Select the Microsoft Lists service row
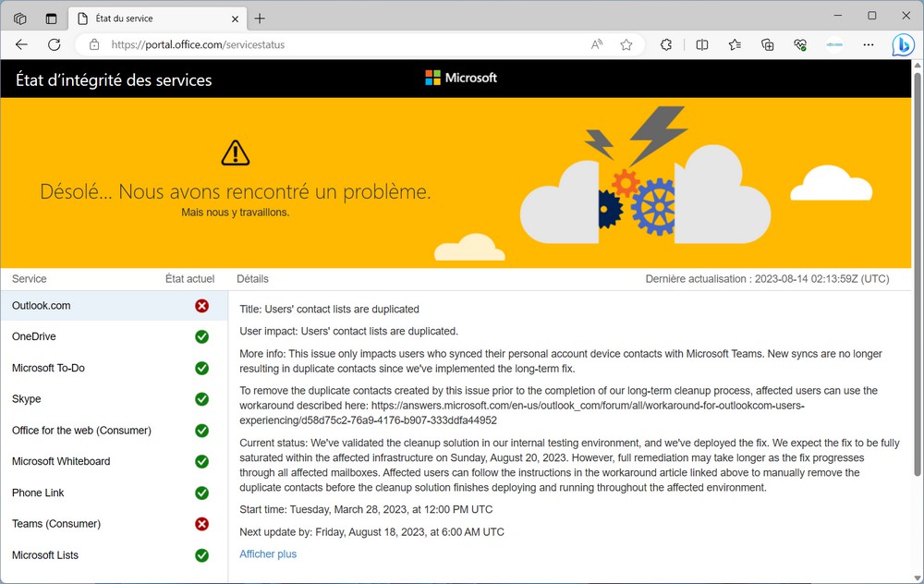This screenshot has height=584, width=924. pos(114,555)
